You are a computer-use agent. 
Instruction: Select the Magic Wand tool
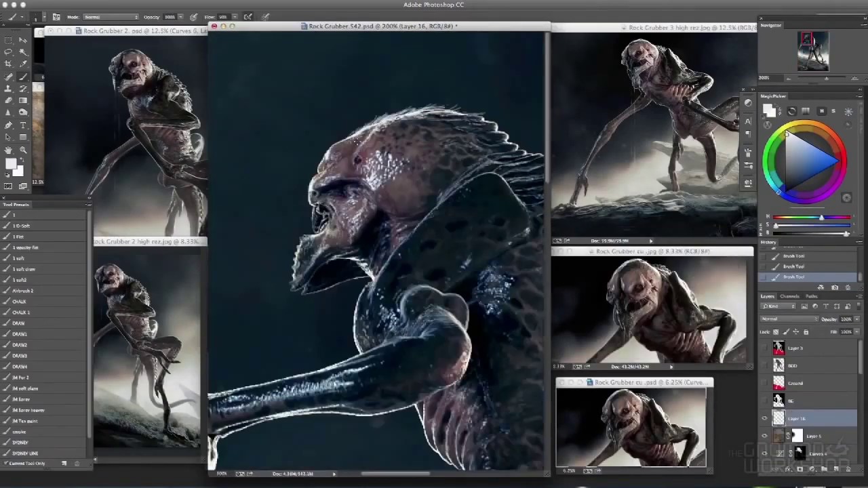point(23,52)
